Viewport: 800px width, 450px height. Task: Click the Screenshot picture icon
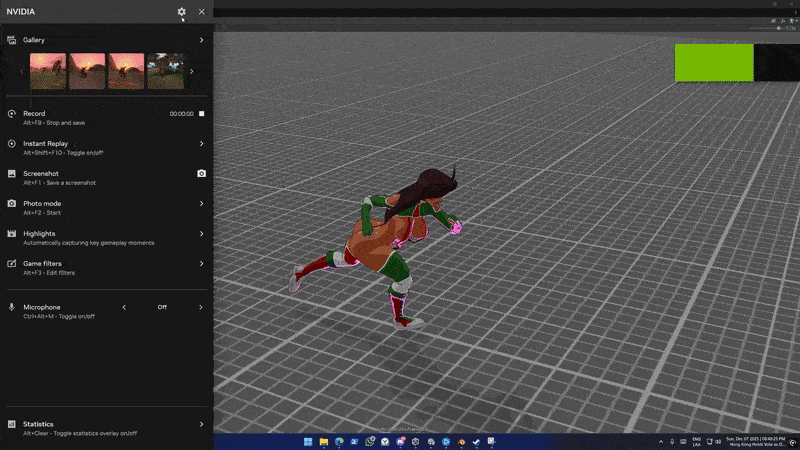pos(11,173)
